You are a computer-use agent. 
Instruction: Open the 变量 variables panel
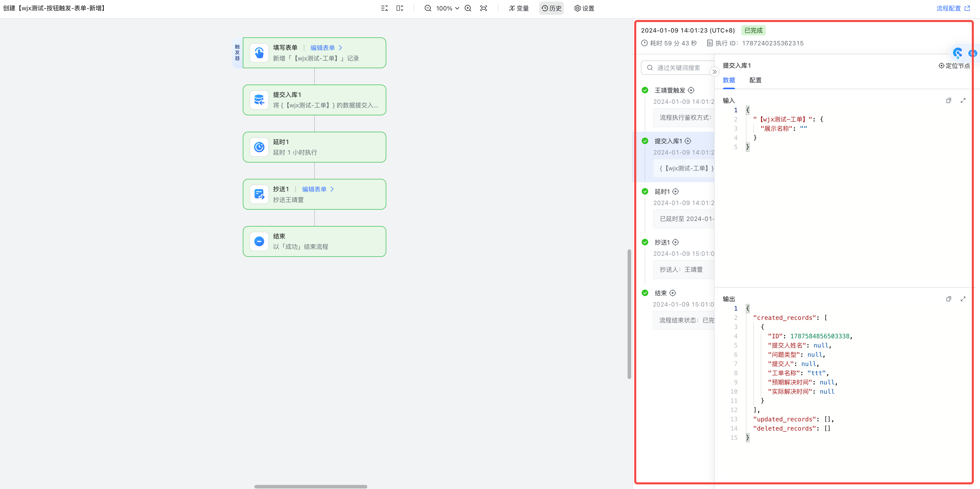tap(519, 8)
